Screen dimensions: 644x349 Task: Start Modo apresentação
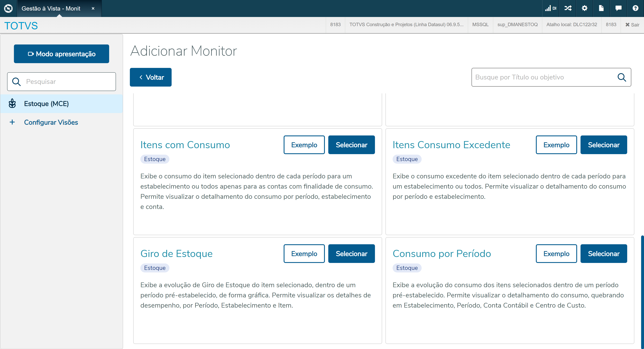61,54
